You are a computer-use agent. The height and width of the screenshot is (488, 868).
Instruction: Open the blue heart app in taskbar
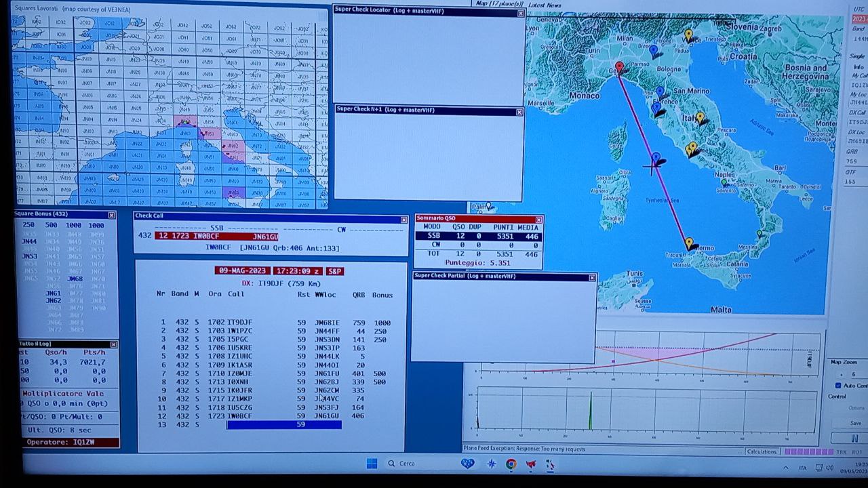point(467,464)
